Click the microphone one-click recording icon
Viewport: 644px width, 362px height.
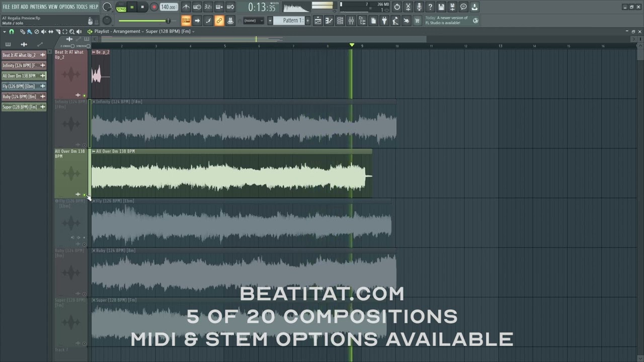click(419, 7)
